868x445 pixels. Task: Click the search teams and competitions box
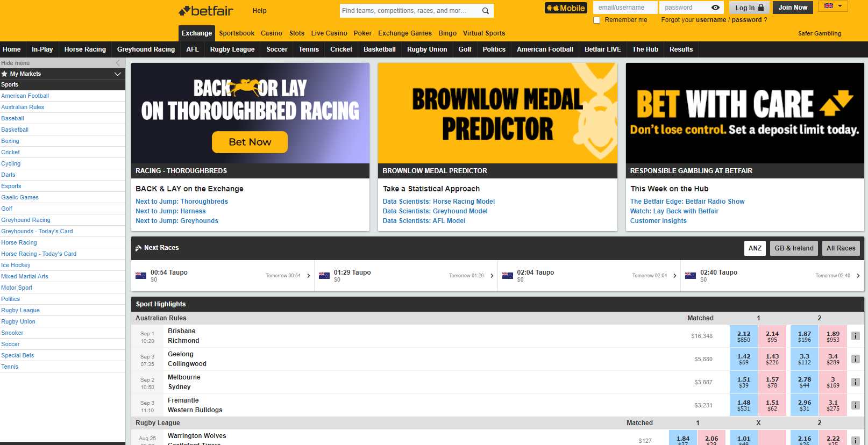coord(410,11)
